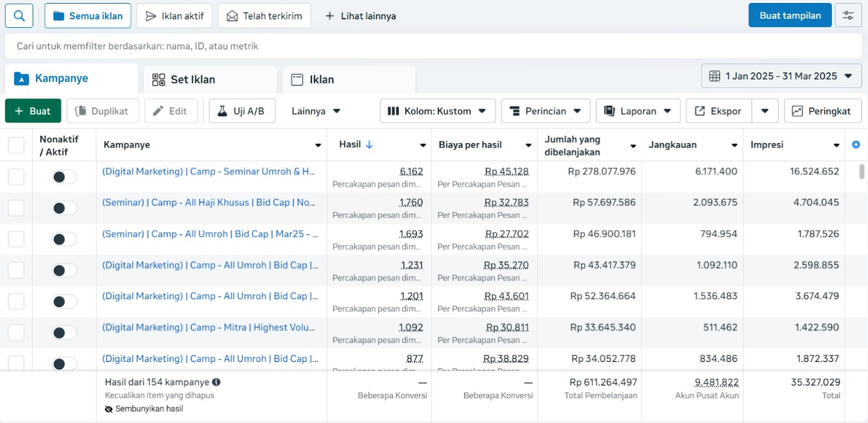Check the select-all header checkbox
This screenshot has width=868, height=423.
(16, 145)
